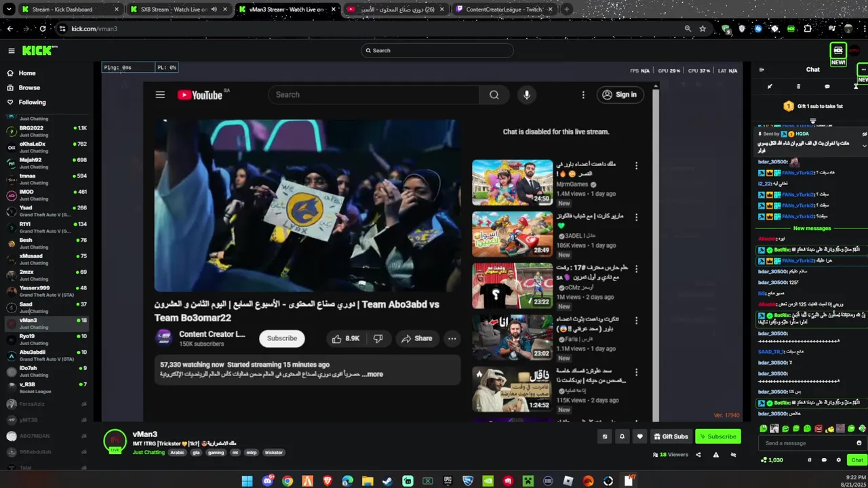Click the green Subscribe button
The height and width of the screenshot is (488, 868).
click(717, 436)
